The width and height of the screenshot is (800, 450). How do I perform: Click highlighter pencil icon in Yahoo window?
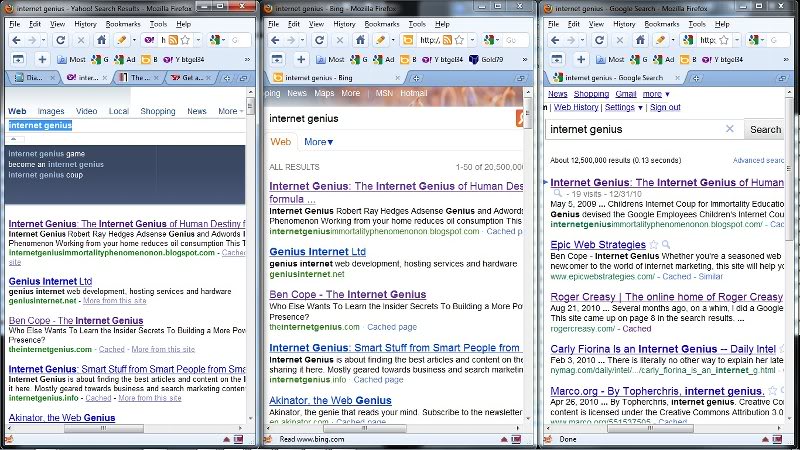(x=121, y=40)
